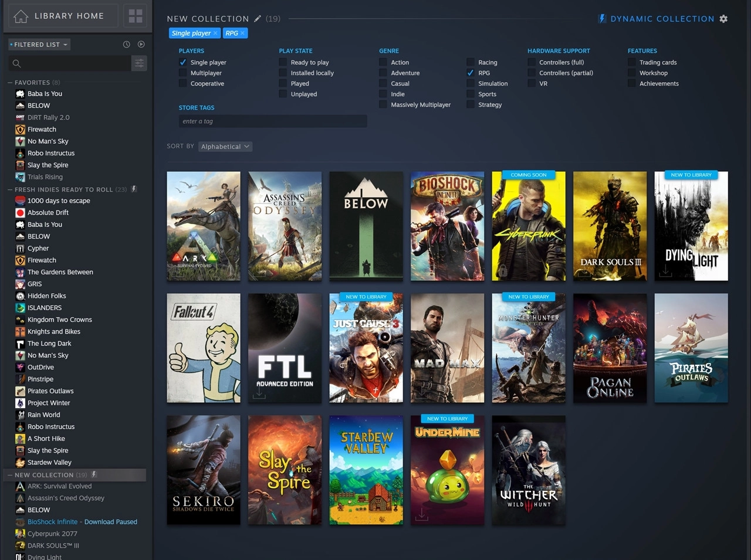The image size is (751, 560).
Task: Click the recent activity clock icon
Action: 126,45
